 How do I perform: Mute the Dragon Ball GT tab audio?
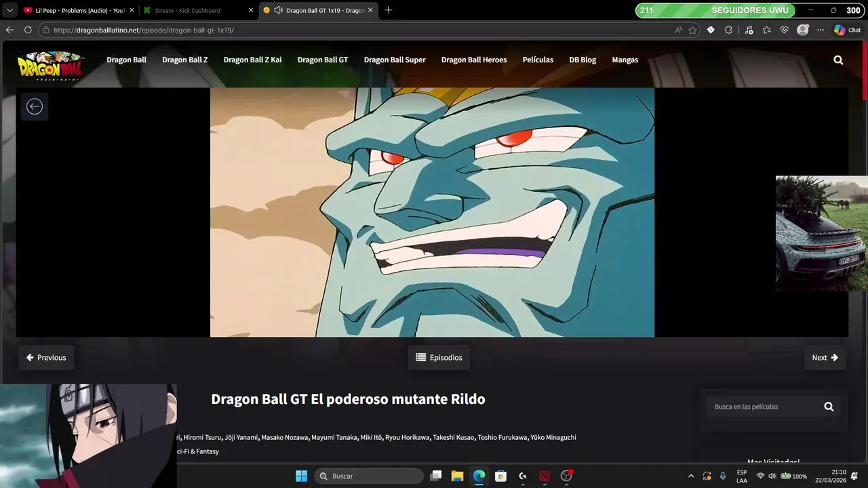tap(278, 10)
